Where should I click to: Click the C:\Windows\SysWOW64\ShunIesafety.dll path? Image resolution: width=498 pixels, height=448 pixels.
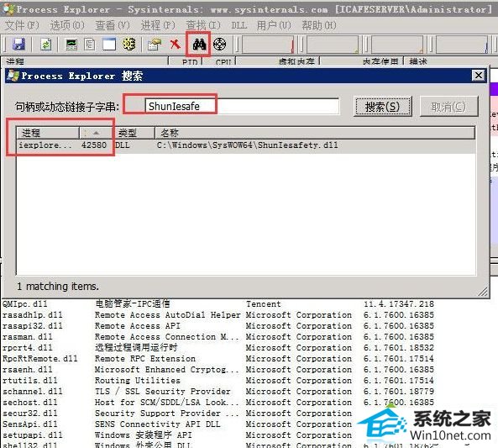[247, 145]
